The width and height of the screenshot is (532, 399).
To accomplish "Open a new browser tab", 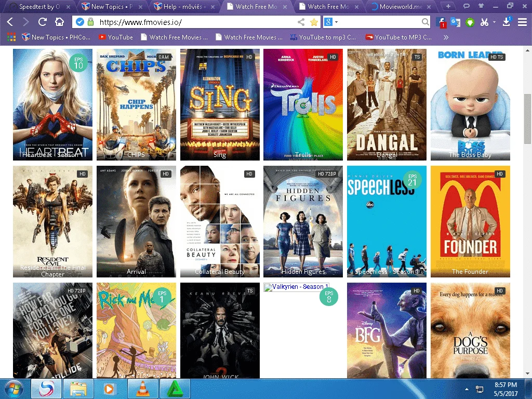I will click(448, 6).
